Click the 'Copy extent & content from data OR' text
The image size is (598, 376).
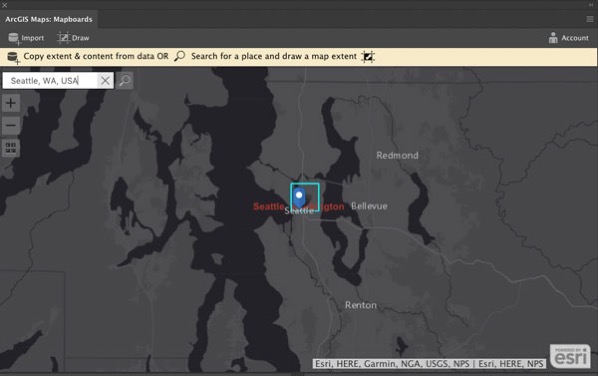[x=96, y=56]
